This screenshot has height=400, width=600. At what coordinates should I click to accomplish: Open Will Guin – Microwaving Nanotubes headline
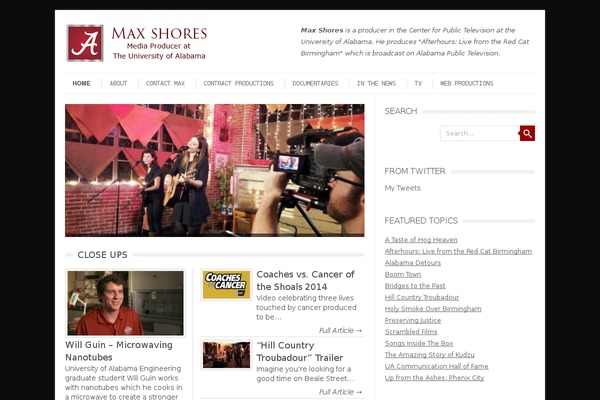click(x=119, y=351)
